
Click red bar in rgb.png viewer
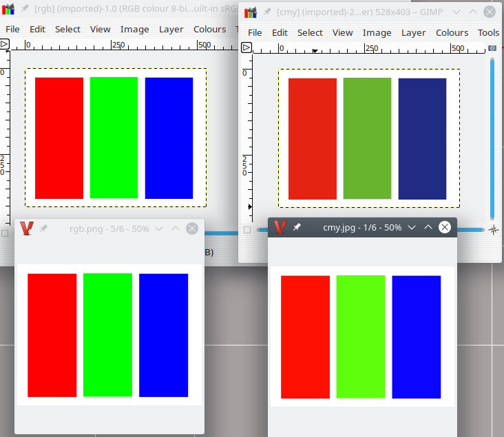[52, 335]
